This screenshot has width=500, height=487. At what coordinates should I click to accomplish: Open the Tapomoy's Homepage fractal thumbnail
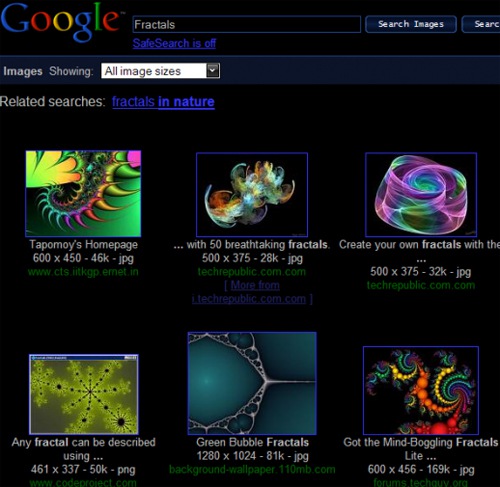tap(83, 193)
